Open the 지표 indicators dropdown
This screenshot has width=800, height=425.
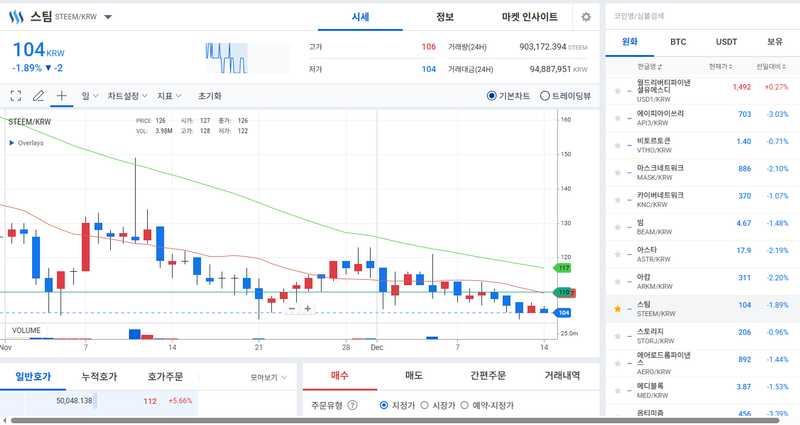point(168,96)
